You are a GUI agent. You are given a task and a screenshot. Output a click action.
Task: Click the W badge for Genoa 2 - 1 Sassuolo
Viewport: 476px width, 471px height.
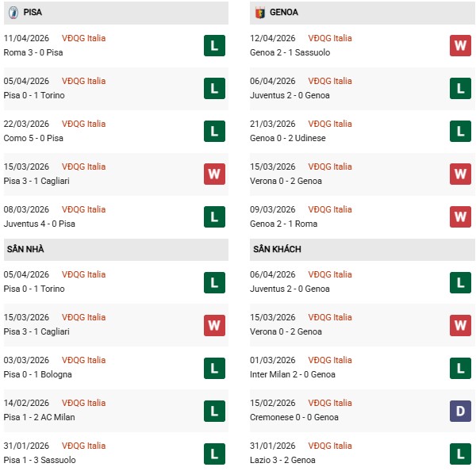461,45
